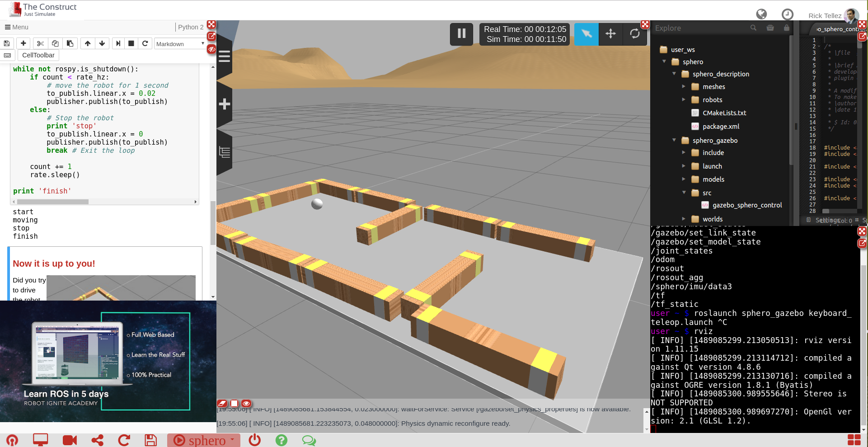
Task: Click the clock icon in top bar
Action: tap(788, 14)
